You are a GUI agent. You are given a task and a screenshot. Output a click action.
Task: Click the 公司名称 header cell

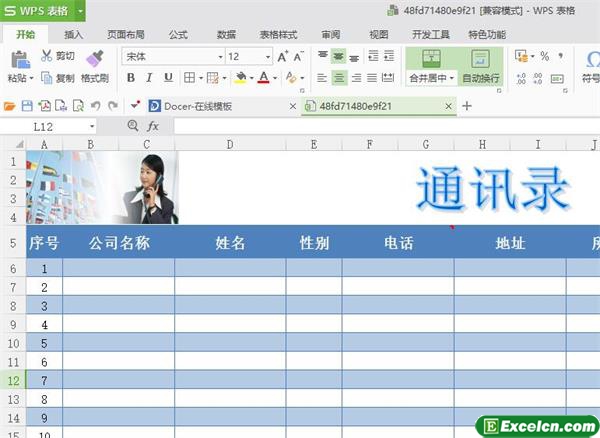point(119,243)
